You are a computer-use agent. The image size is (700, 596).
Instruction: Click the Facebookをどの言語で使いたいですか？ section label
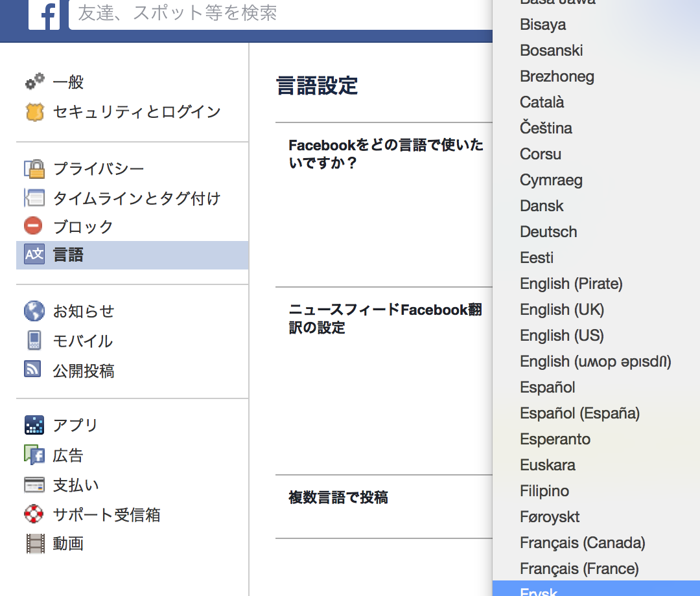click(x=386, y=154)
